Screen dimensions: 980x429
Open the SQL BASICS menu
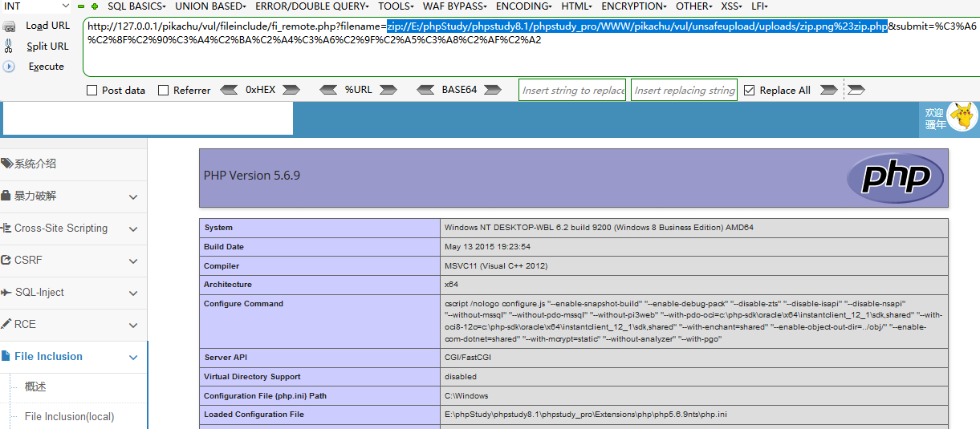coord(136,6)
